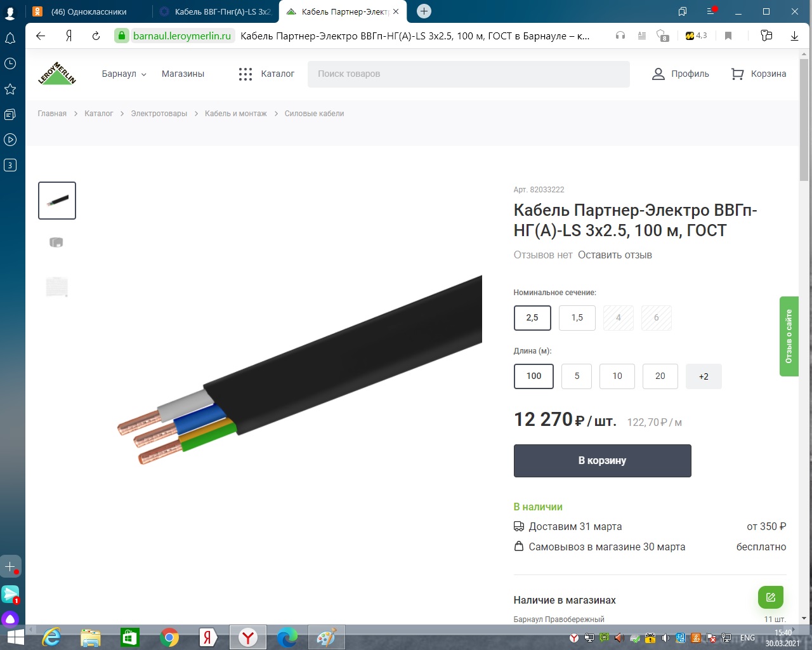Open the Каталог menu
This screenshot has height=650, width=812.
coord(266,74)
